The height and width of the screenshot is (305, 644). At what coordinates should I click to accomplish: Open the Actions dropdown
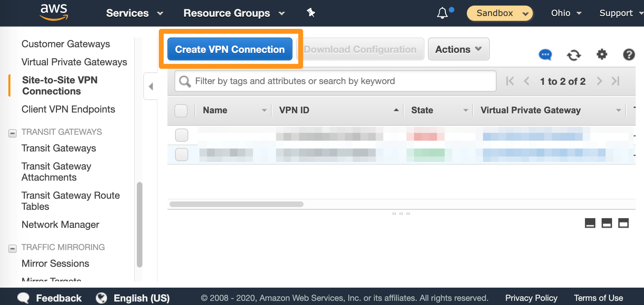tap(459, 49)
